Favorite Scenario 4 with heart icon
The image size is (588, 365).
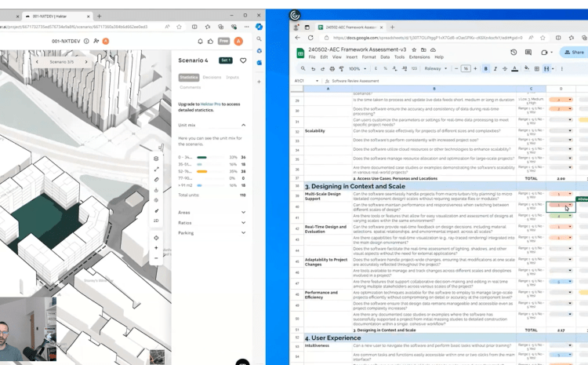click(x=243, y=60)
